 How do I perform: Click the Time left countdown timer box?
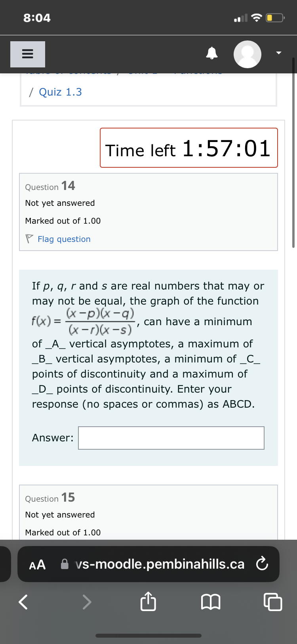[188, 148]
